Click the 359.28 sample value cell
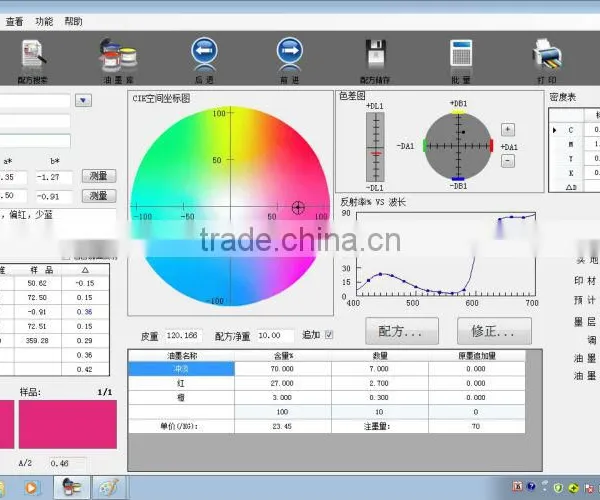Image resolution: width=600 pixels, height=500 pixels. coord(38,340)
